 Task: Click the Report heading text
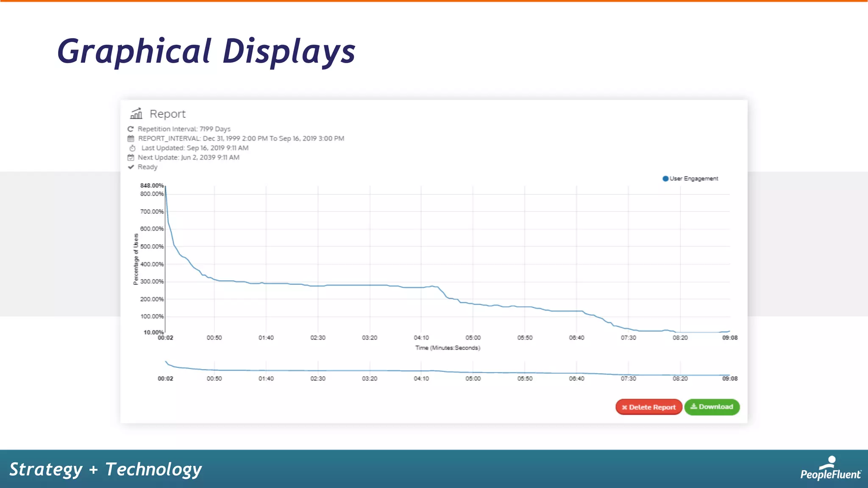click(x=167, y=114)
